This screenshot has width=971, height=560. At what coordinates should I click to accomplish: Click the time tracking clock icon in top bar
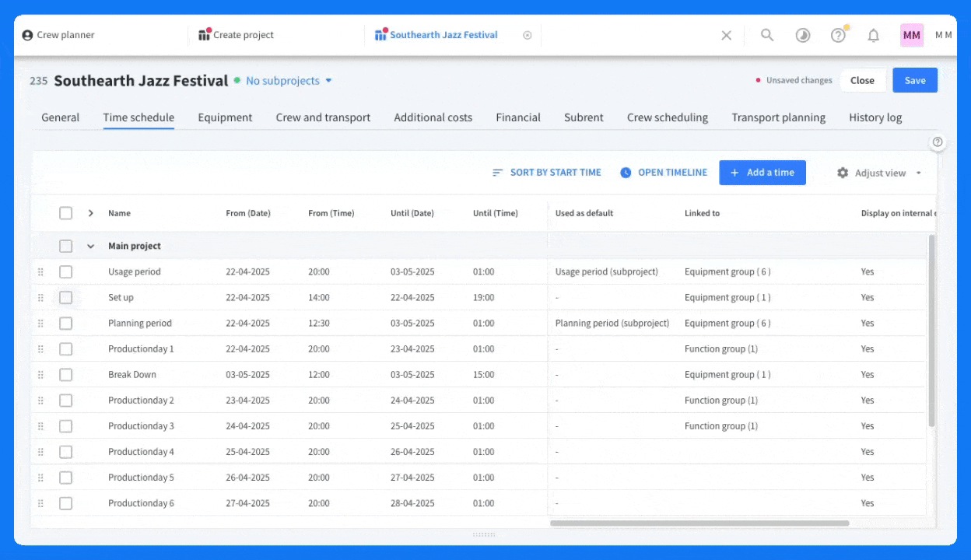point(803,35)
